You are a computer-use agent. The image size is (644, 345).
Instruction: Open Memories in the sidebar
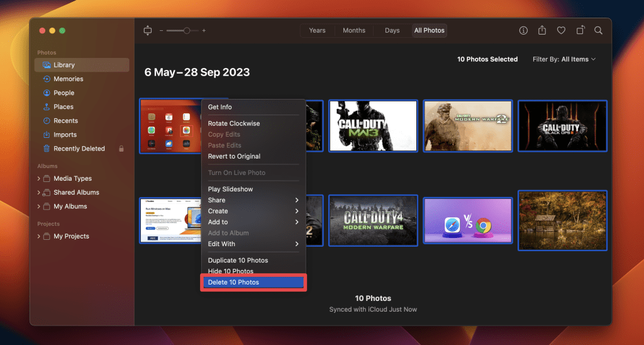[68, 79]
